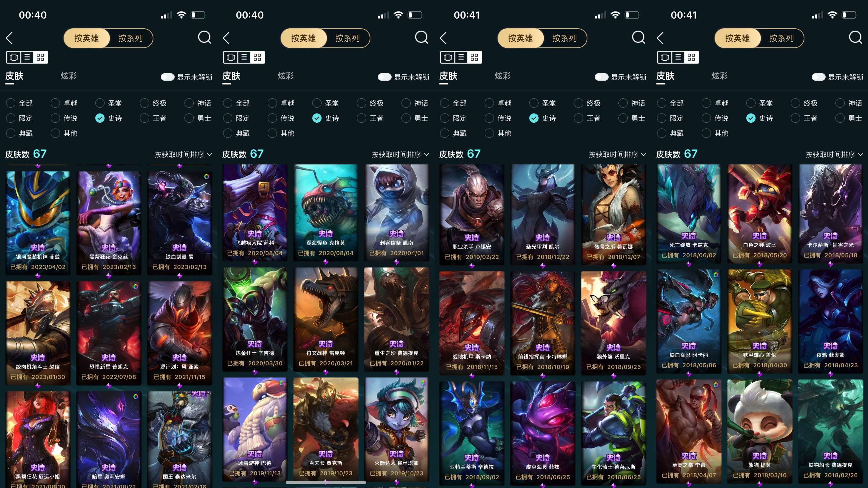Select 终极 radio option in the third phone screen
868x488 pixels.
[587, 103]
